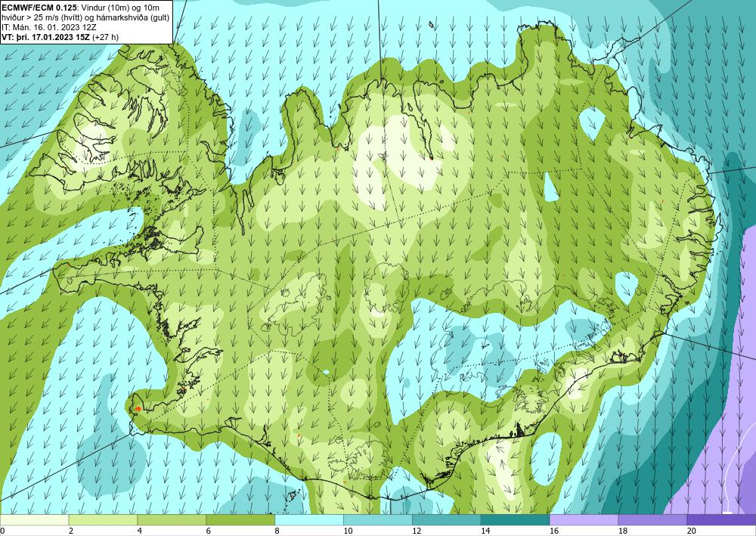The width and height of the screenshot is (756, 536).
Task: Click the pale yellow 0–2 m/s legend swatch
Action: click(x=34, y=520)
